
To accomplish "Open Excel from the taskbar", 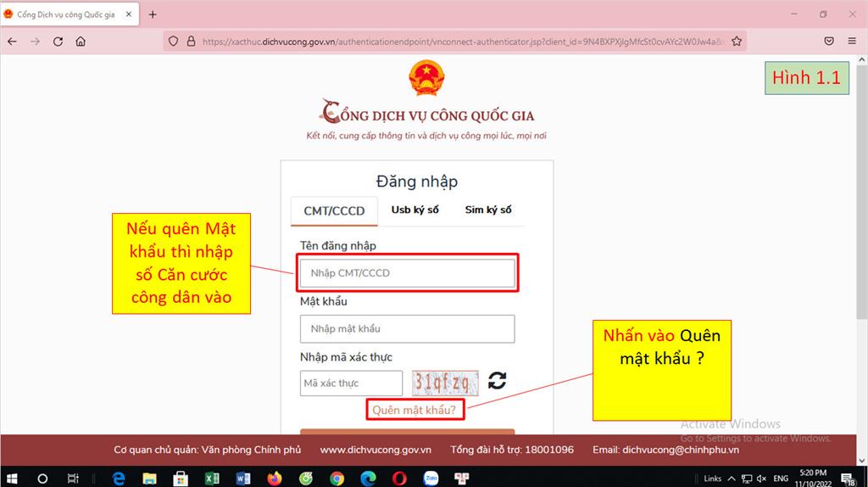I will 212,479.
